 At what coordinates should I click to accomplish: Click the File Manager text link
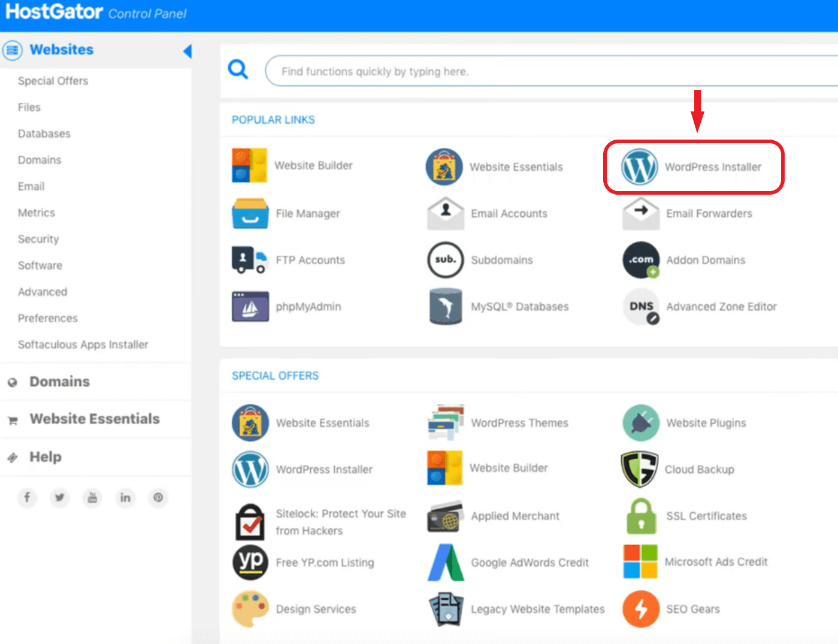(x=308, y=213)
